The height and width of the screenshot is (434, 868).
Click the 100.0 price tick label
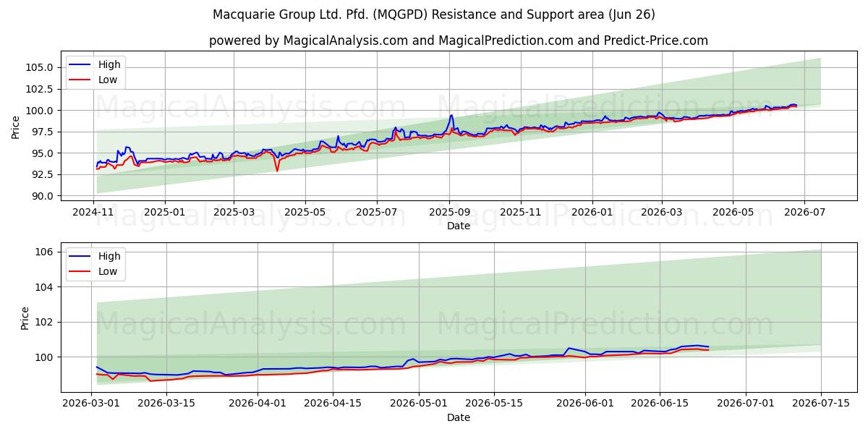point(40,111)
